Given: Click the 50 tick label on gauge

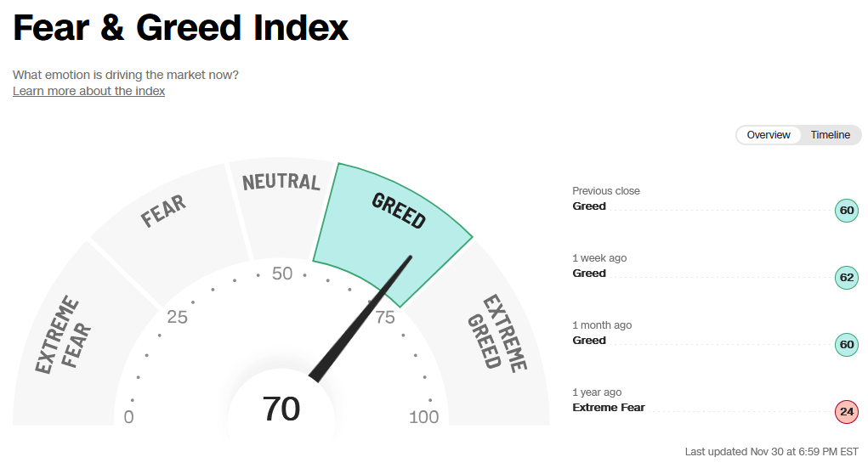Looking at the screenshot, I should click(282, 274).
